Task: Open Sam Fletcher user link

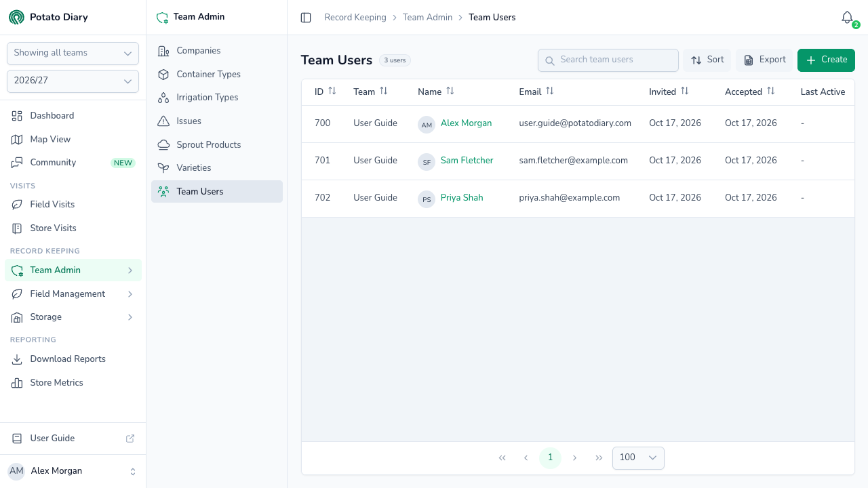Action: click(x=467, y=161)
